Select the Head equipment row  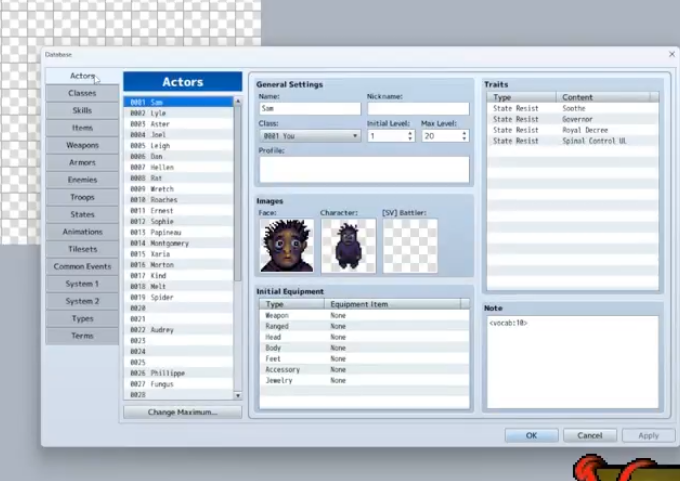[364, 337]
